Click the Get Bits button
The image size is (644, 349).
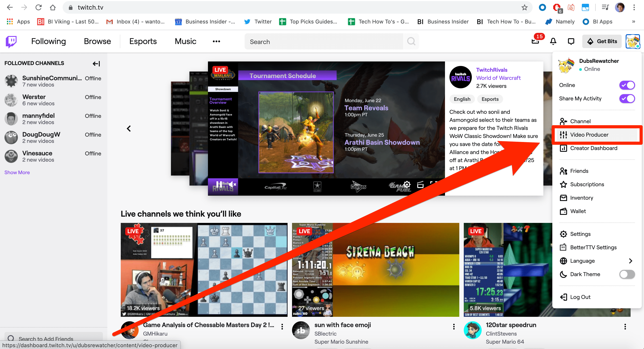pyautogui.click(x=602, y=41)
